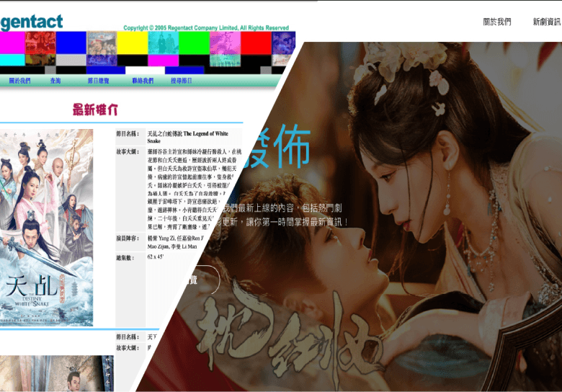
Task: Open the second drama poster at the bottom left
Action: [57, 373]
